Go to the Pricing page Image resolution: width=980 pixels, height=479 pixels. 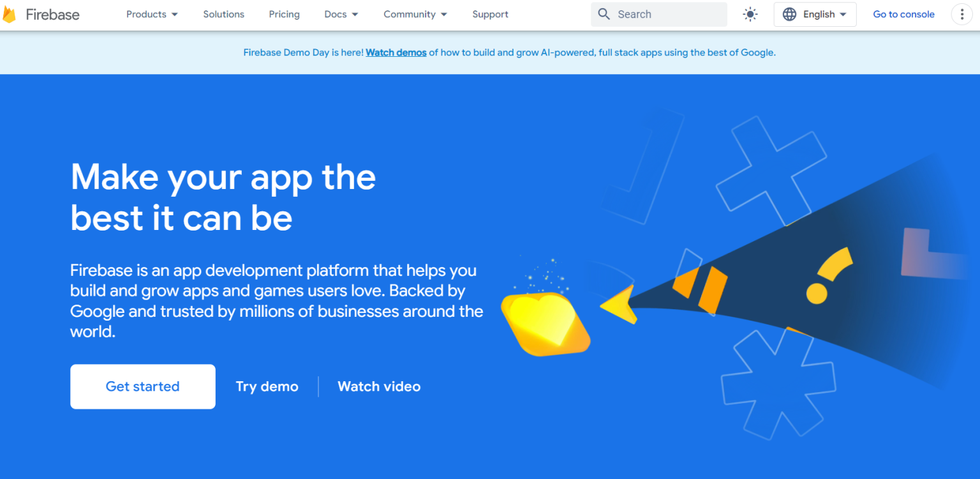(x=284, y=14)
